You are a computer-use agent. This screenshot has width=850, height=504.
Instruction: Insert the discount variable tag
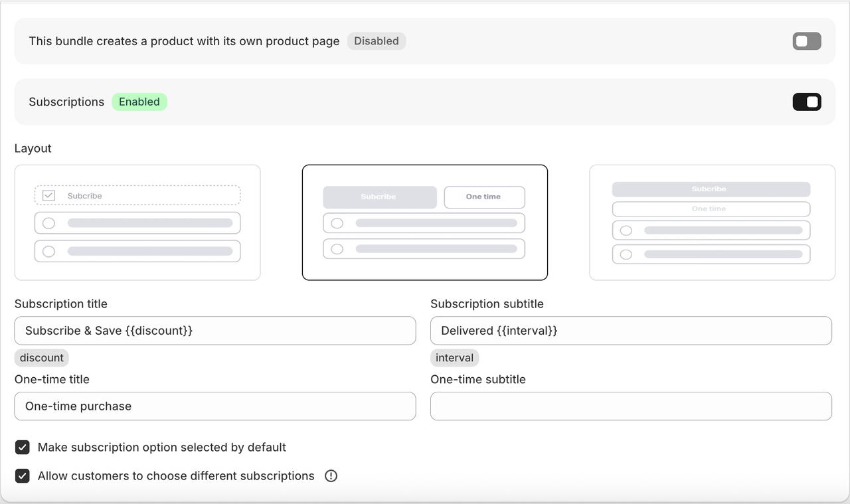pyautogui.click(x=42, y=358)
